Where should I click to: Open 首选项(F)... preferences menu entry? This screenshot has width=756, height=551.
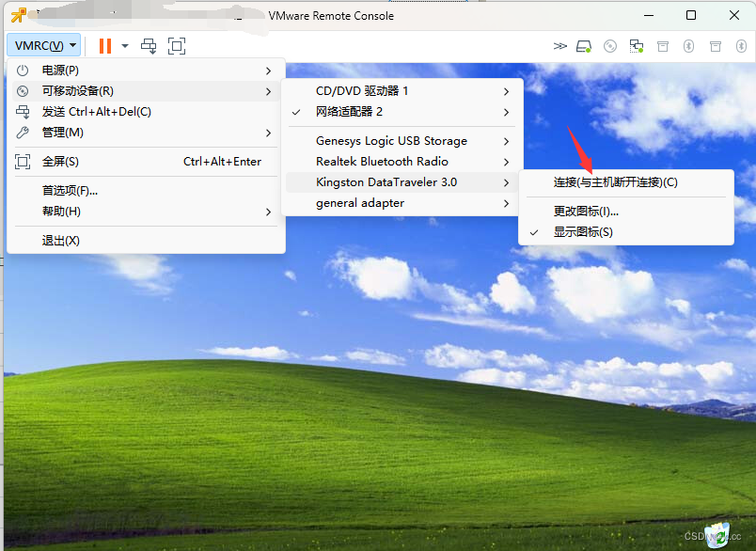[147, 191]
